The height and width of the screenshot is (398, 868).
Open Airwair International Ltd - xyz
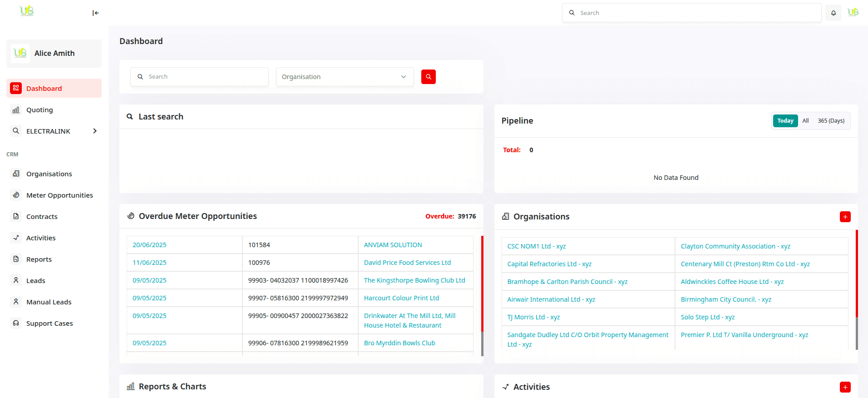point(551,299)
